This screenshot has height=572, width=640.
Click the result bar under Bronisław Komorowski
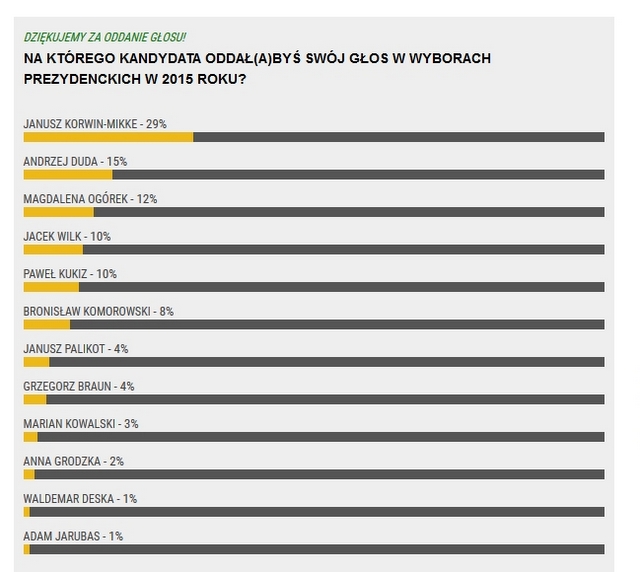click(313, 324)
